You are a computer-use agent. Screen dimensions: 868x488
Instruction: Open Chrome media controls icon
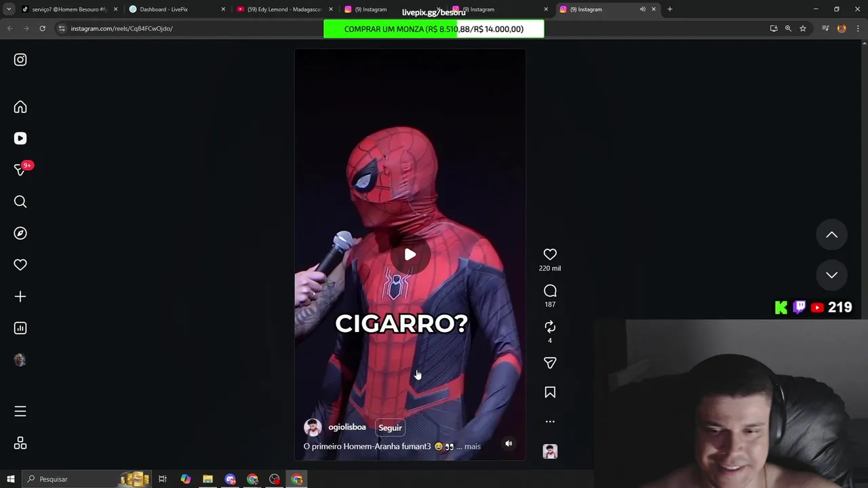click(825, 28)
